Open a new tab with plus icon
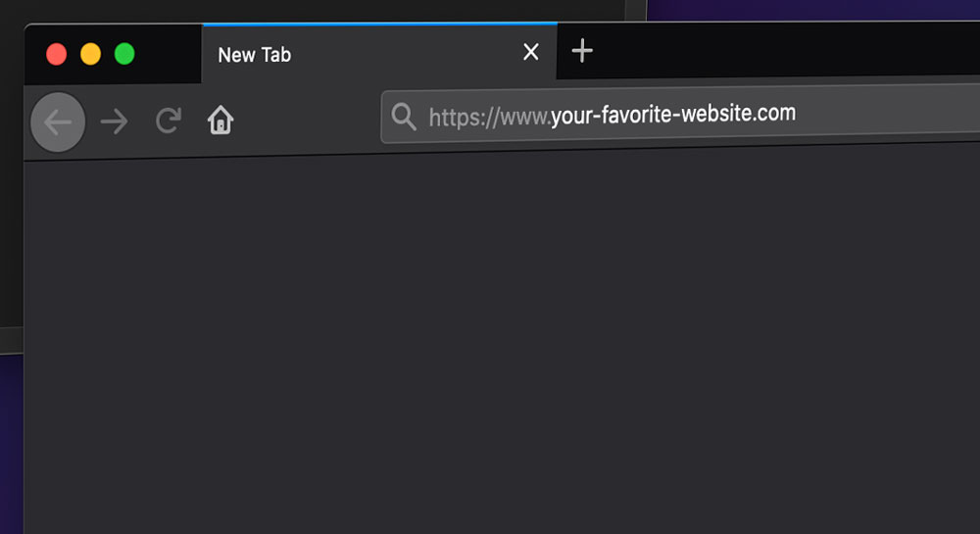Viewport: 980px width, 534px height. tap(582, 51)
